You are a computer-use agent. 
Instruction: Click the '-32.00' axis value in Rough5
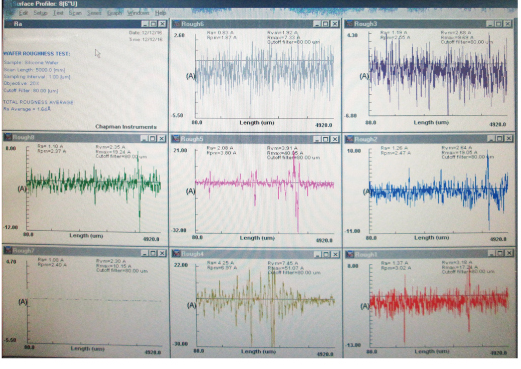click(179, 230)
